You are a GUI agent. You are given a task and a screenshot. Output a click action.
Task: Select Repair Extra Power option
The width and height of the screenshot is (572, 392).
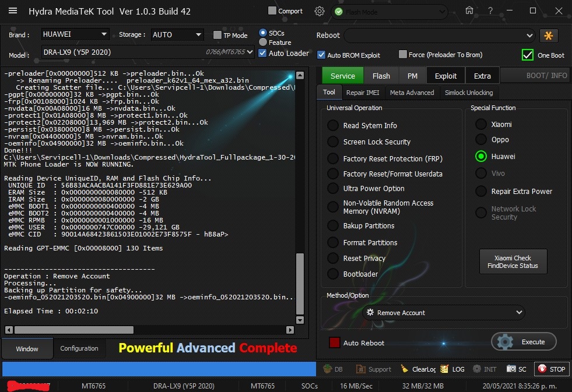(481, 191)
